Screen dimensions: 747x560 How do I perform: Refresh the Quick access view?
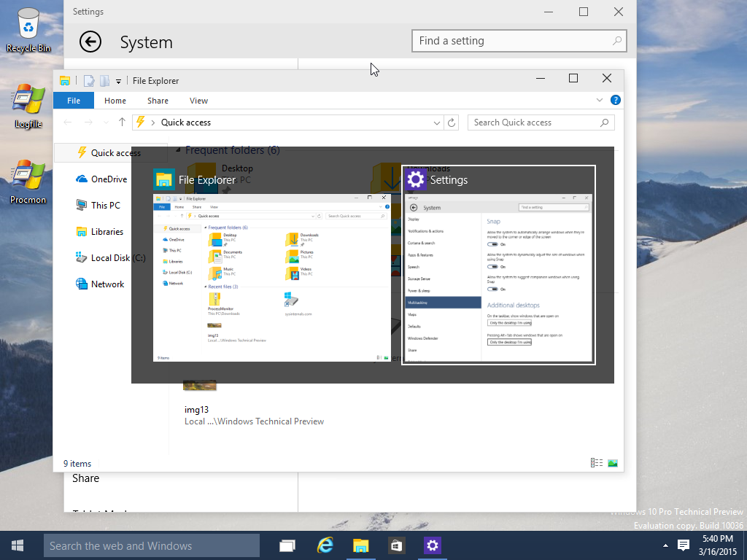[451, 122]
